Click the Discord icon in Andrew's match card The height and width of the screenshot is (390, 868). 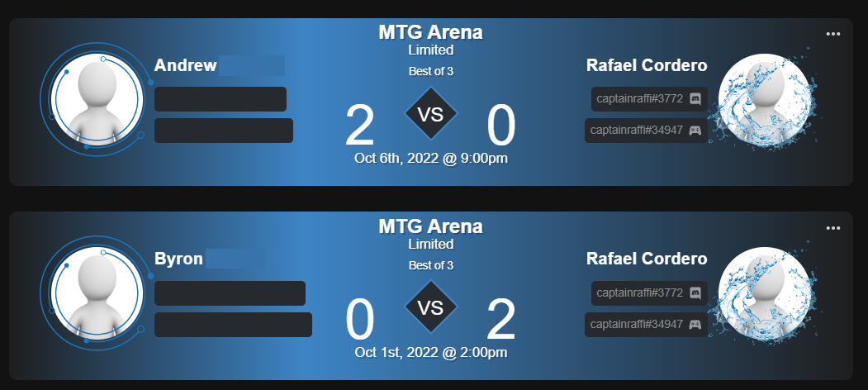(695, 99)
